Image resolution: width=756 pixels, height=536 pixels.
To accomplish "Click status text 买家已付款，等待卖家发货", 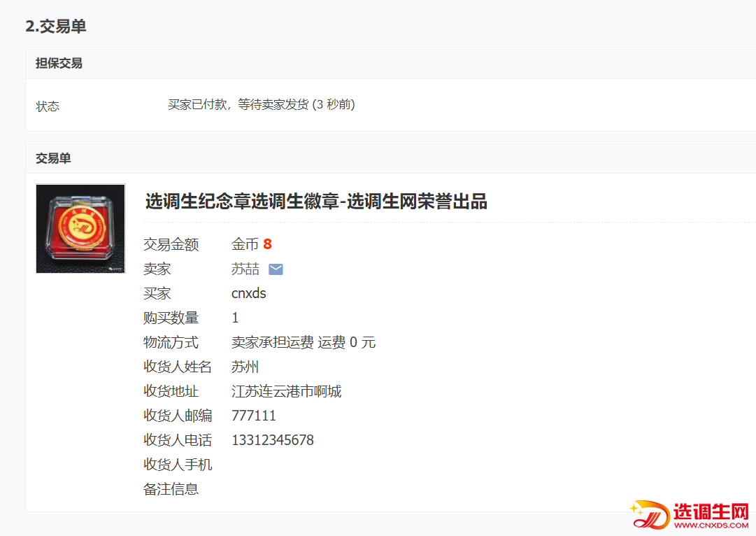I will (x=238, y=104).
